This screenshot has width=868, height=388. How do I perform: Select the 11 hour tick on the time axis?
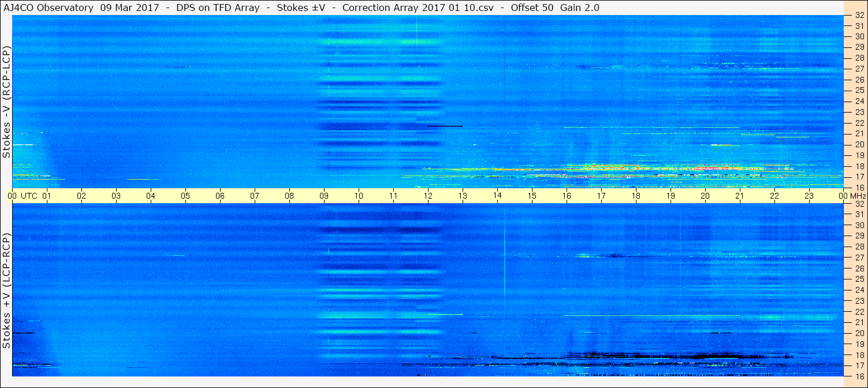coord(393,196)
